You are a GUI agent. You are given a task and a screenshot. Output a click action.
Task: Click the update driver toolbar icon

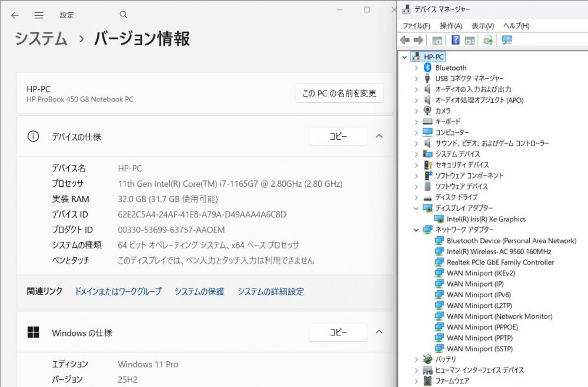click(x=487, y=40)
